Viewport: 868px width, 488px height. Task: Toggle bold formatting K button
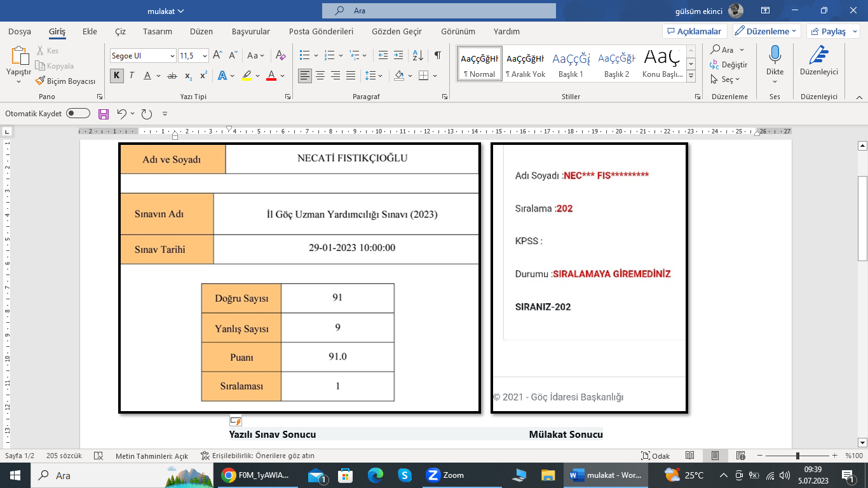[116, 76]
